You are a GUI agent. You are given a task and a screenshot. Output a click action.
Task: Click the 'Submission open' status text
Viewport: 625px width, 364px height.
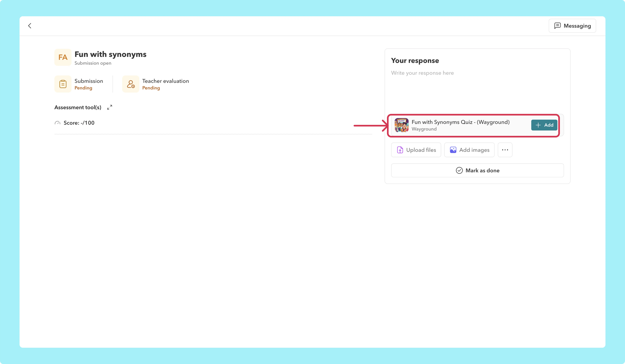93,63
